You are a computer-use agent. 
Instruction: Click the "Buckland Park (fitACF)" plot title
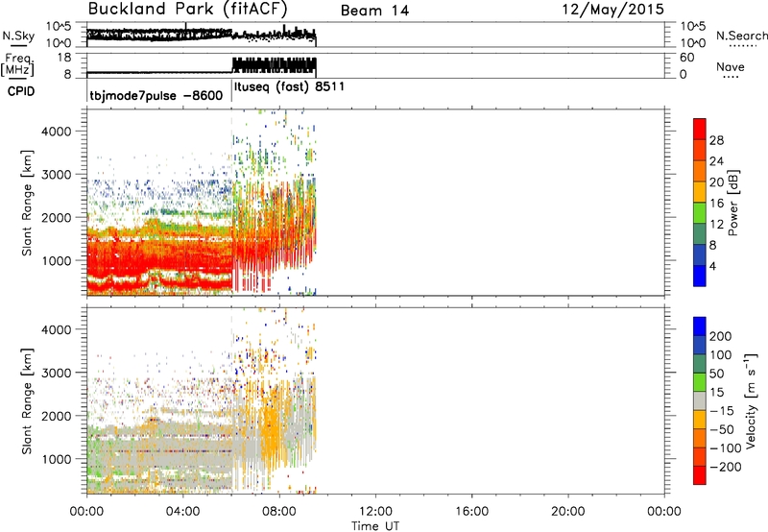[187, 9]
